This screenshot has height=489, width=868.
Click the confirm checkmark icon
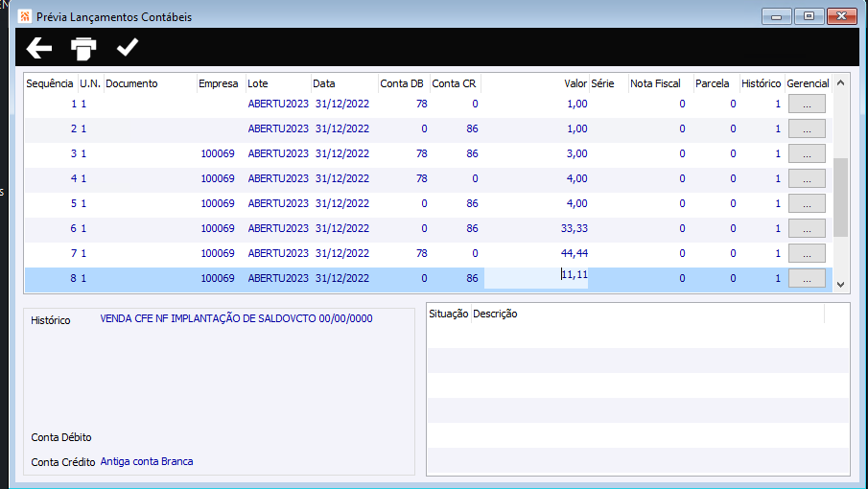point(128,47)
